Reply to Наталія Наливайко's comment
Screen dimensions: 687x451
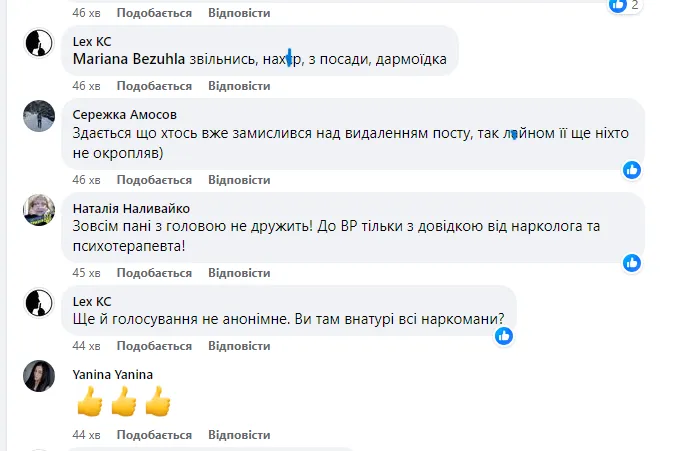239,273
